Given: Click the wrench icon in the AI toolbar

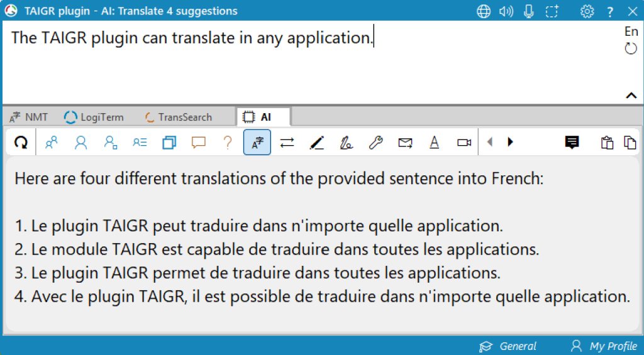Looking at the screenshot, I should [375, 143].
